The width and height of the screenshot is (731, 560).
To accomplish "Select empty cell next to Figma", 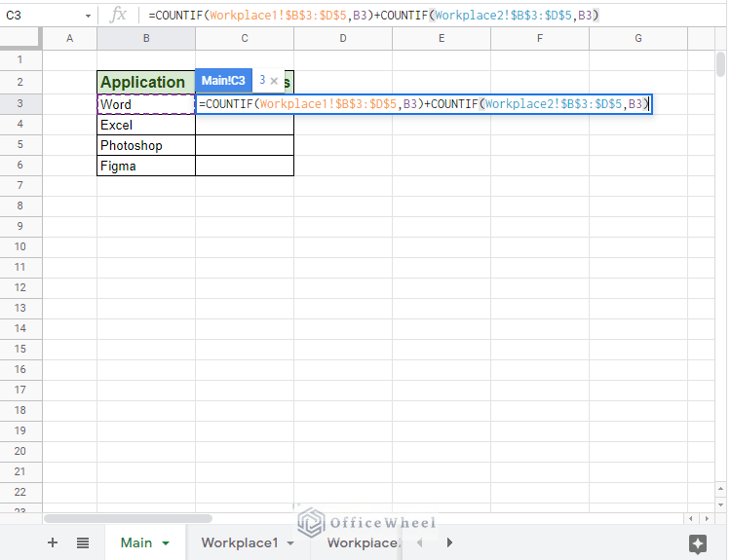I will pyautogui.click(x=245, y=166).
